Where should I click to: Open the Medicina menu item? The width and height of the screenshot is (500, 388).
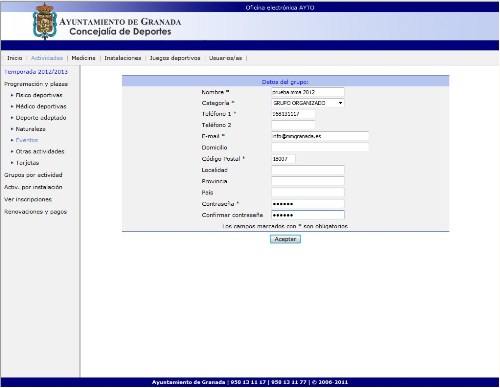[x=83, y=58]
